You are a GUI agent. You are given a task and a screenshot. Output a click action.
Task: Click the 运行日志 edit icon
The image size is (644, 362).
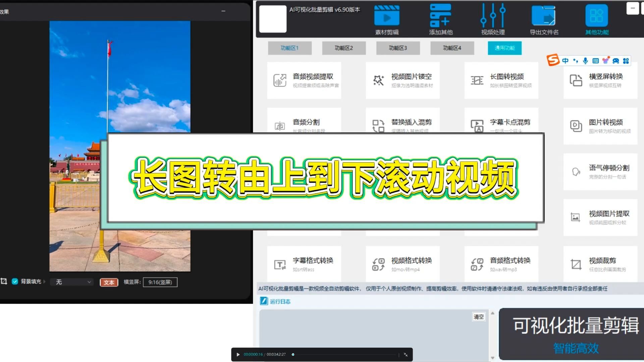point(264,301)
